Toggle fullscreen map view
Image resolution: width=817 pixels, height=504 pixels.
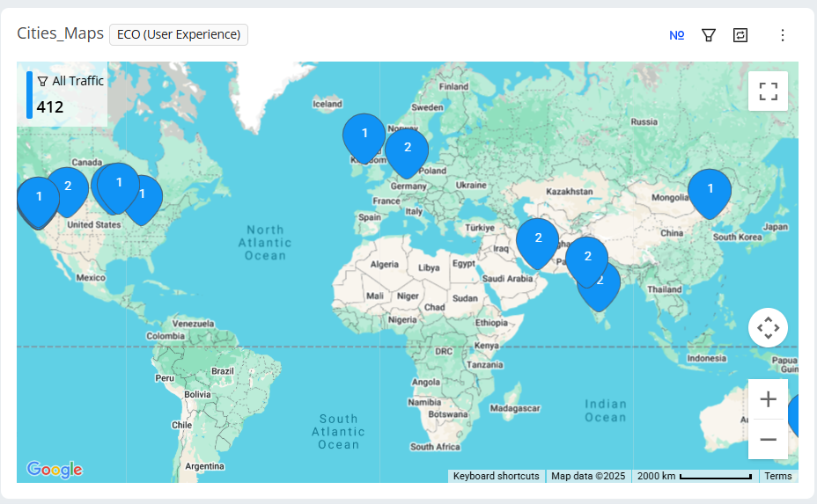[768, 91]
